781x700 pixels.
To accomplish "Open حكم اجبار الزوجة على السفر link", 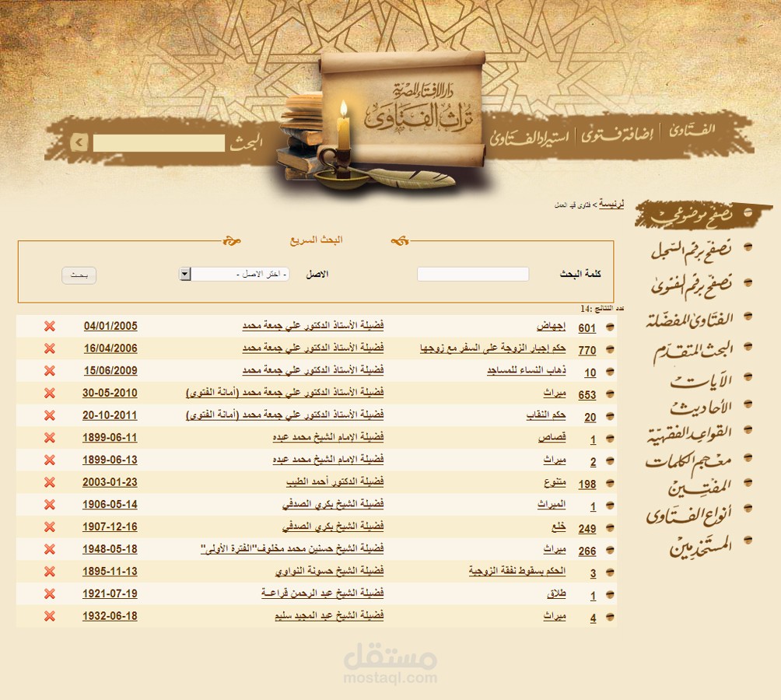I will pos(493,348).
